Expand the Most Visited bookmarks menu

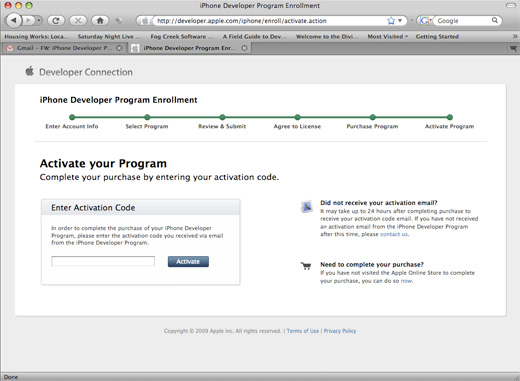388,36
